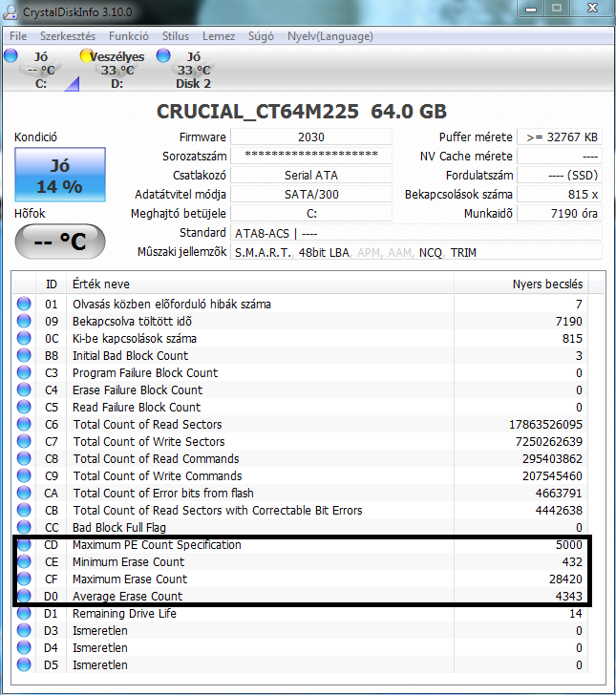616x695 pixels.
Task: Click status icon of Remaining Drive Life
Action: (x=24, y=613)
